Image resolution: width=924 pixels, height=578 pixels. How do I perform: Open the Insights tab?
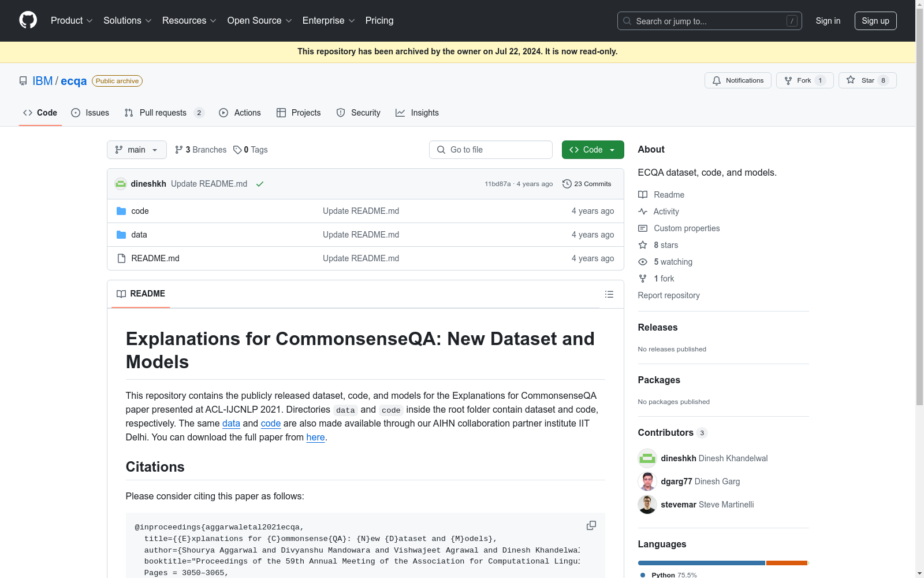(x=417, y=113)
